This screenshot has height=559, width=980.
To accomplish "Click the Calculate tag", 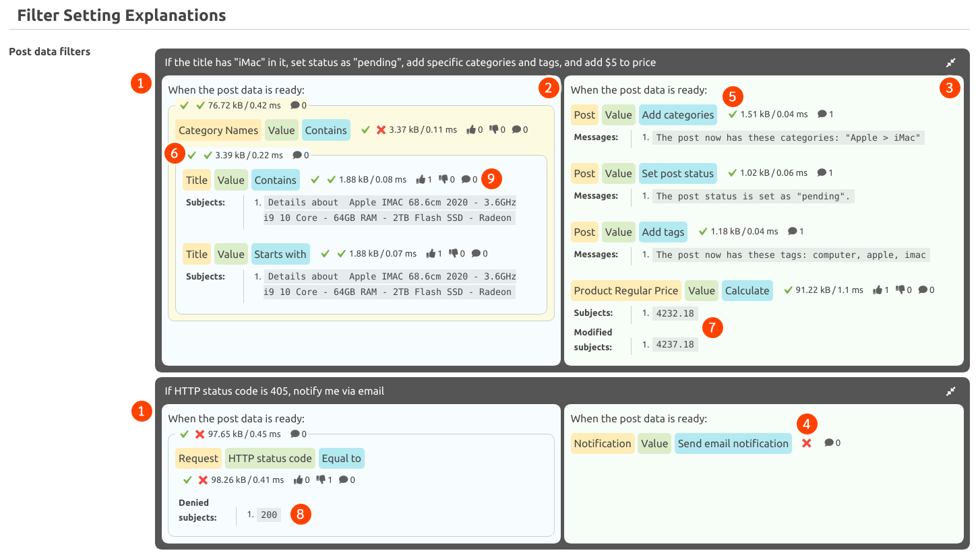I will (747, 291).
